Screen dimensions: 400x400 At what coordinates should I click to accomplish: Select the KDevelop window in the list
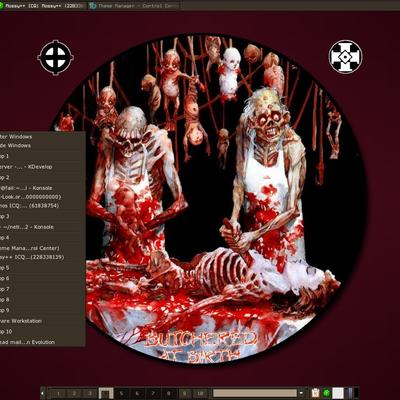coord(43,167)
